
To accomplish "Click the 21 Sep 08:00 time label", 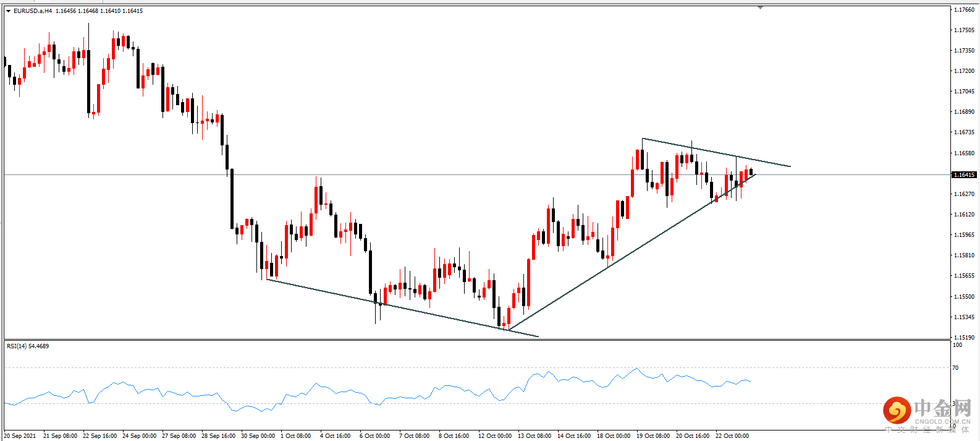I will coord(60,435).
